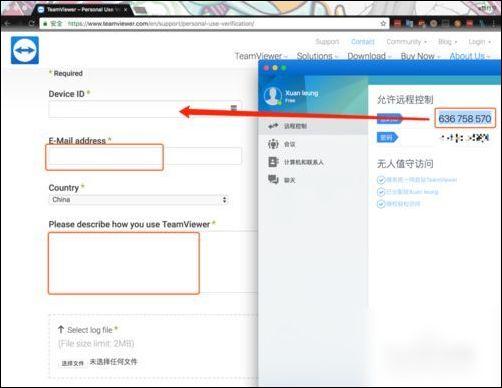Screen dimensions: 502x388
Task: Go back with the browser back arrow
Action: coord(8,24)
